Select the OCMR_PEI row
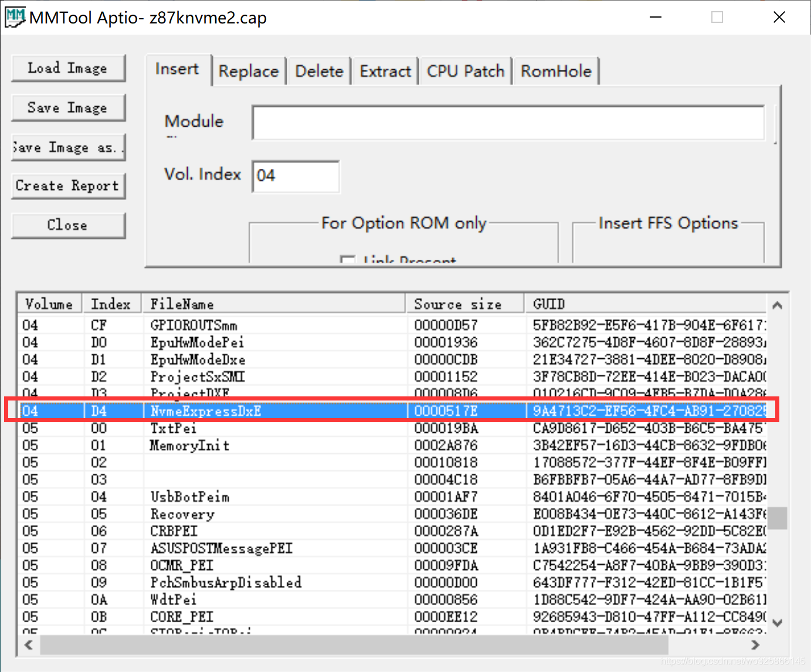This screenshot has width=811, height=672. (392, 565)
